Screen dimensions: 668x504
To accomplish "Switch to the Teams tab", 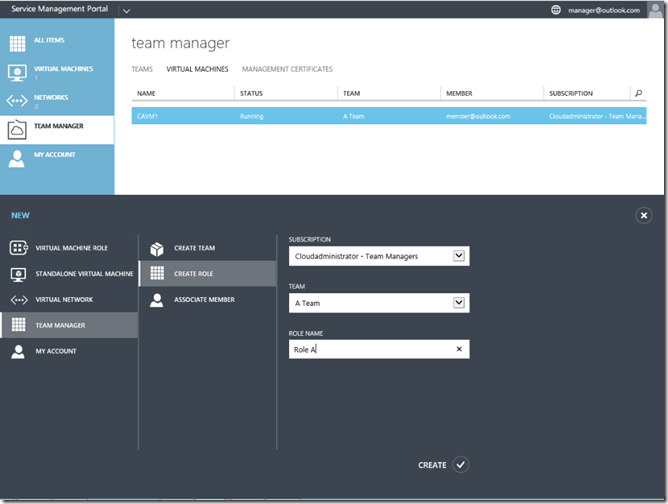I will tap(142, 69).
